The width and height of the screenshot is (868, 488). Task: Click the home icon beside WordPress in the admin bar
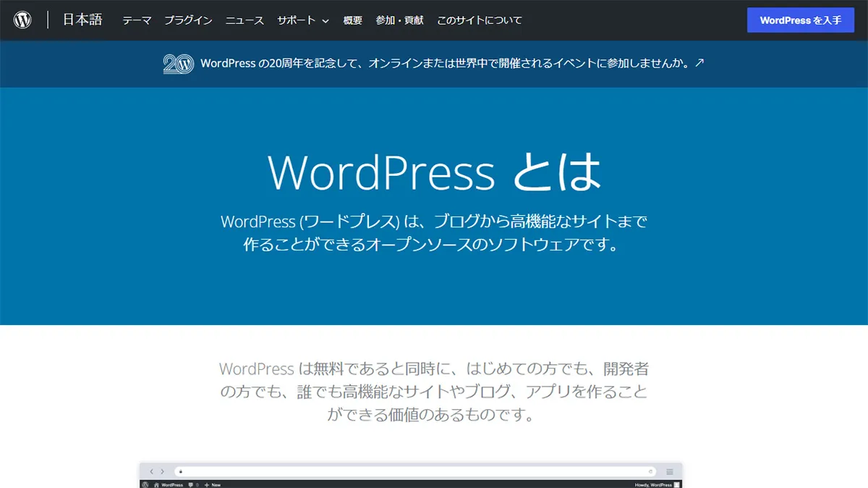click(x=156, y=484)
